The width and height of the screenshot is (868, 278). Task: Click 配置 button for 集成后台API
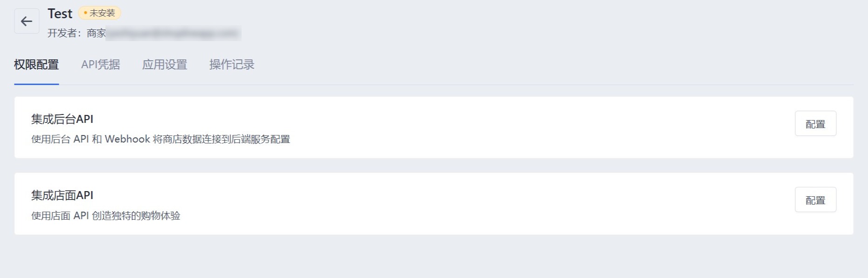pos(815,124)
